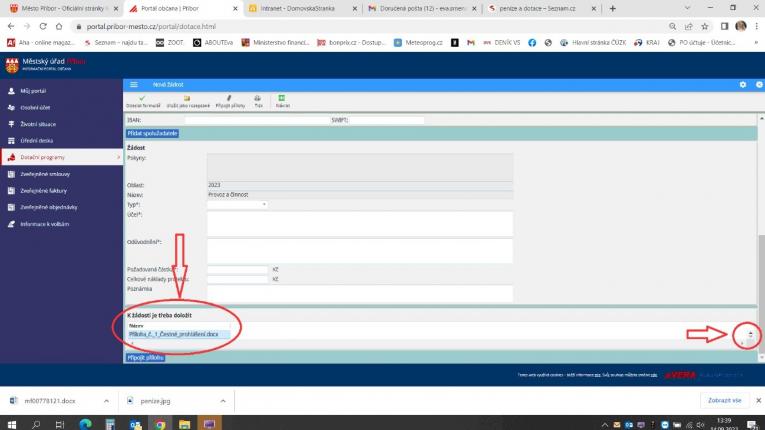Click the address bar URL
Viewport: 765px width, 430px height.
tap(151, 26)
